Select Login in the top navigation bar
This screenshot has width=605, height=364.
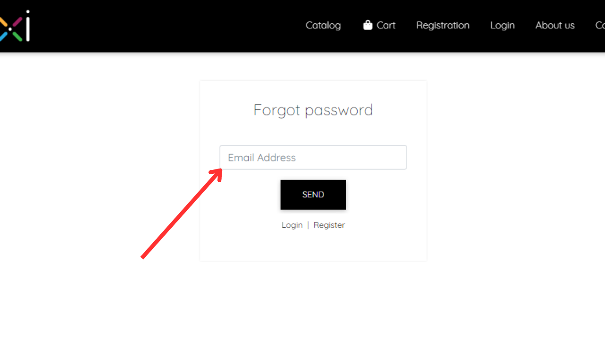[x=503, y=25]
